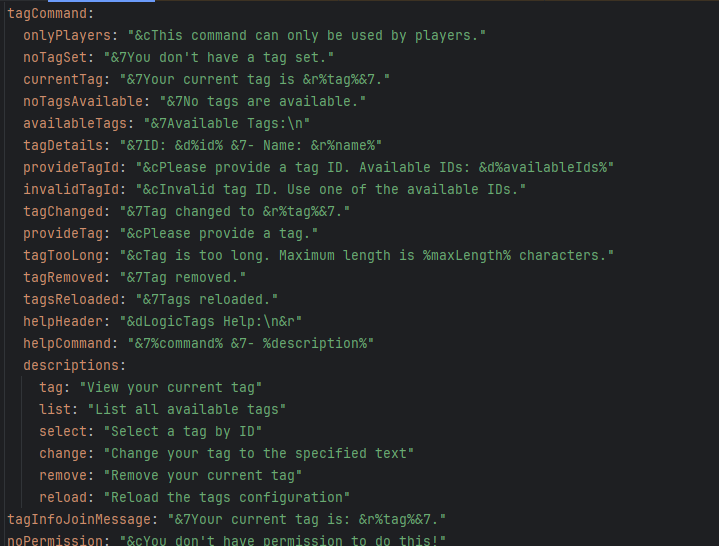This screenshot has height=546, width=719.
Task: Click the select description "Select a tag by ID"
Action: 183,431
